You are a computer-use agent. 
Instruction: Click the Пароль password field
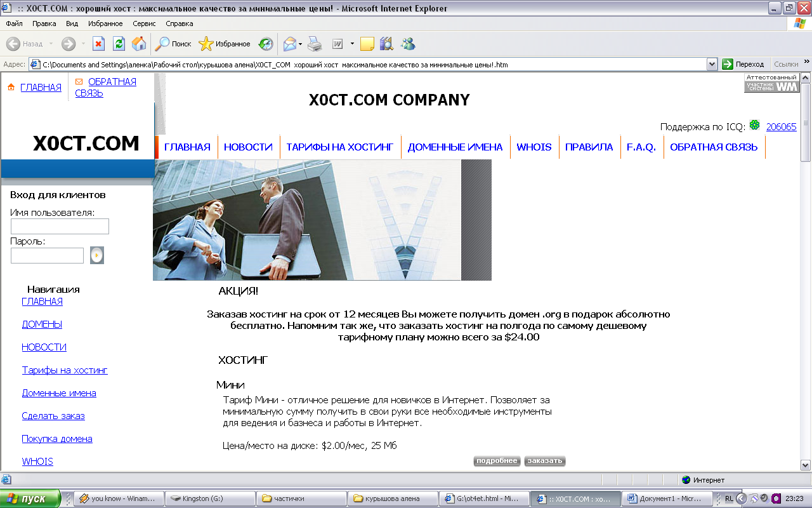pyautogui.click(x=47, y=255)
